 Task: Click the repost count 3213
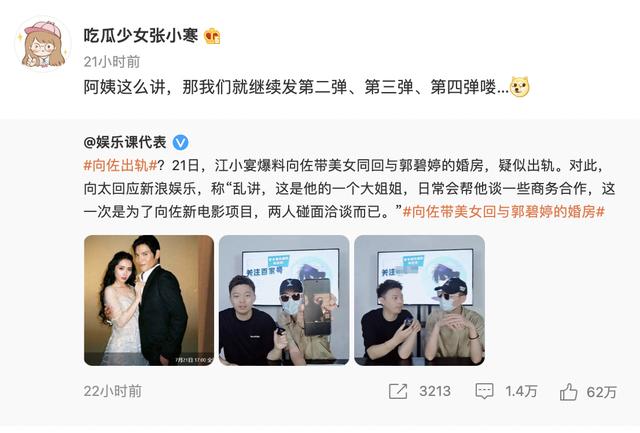(435, 392)
